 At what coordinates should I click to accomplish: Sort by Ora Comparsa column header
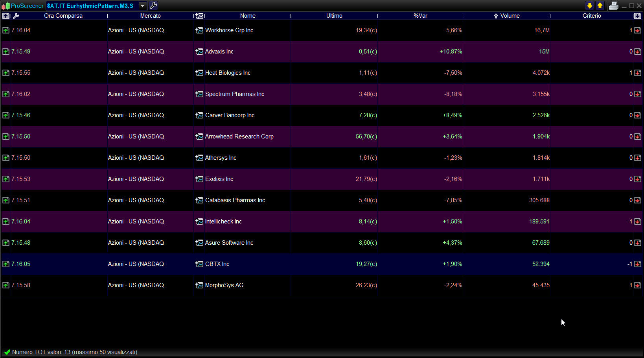coord(63,16)
